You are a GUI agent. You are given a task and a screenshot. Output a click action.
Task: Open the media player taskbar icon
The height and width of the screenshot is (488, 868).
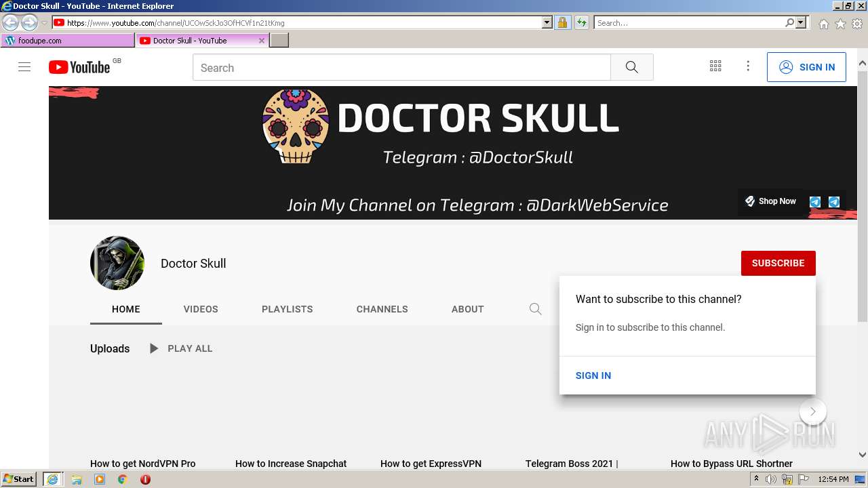pyautogui.click(x=100, y=479)
